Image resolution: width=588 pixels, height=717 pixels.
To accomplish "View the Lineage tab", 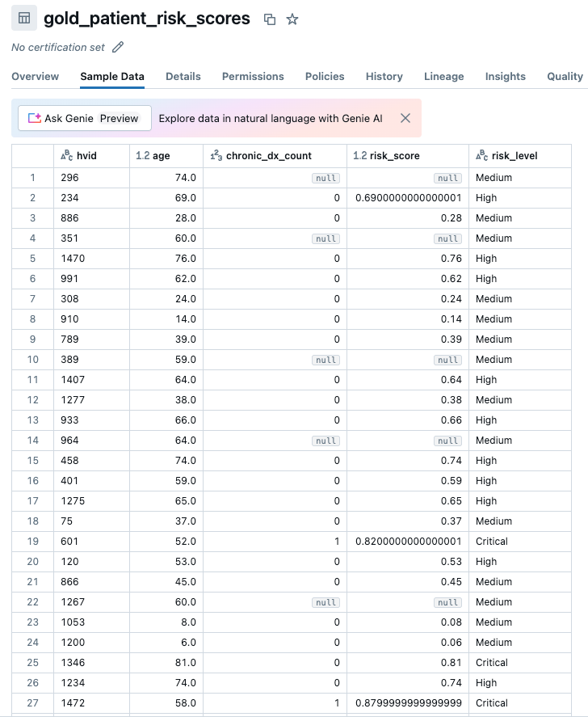I will tap(443, 77).
